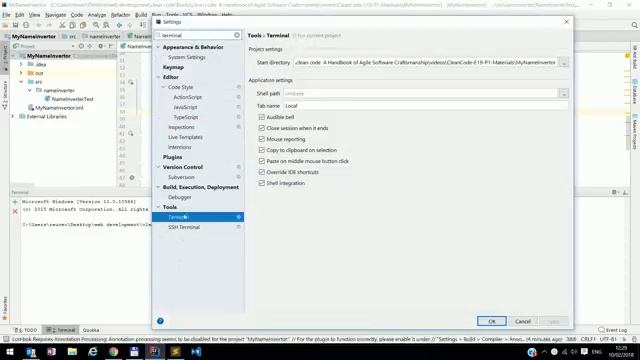This screenshot has height=360, width=640.
Task: Collapse the Code Style settings node
Action: coord(164,87)
